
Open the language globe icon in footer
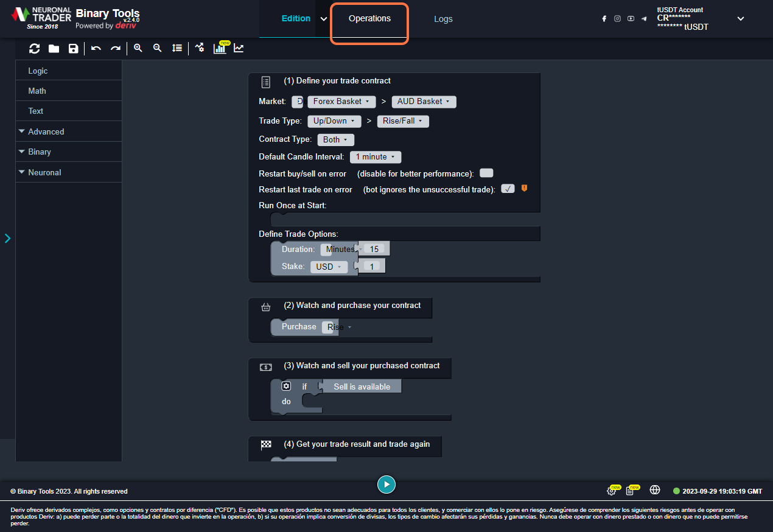click(x=655, y=490)
